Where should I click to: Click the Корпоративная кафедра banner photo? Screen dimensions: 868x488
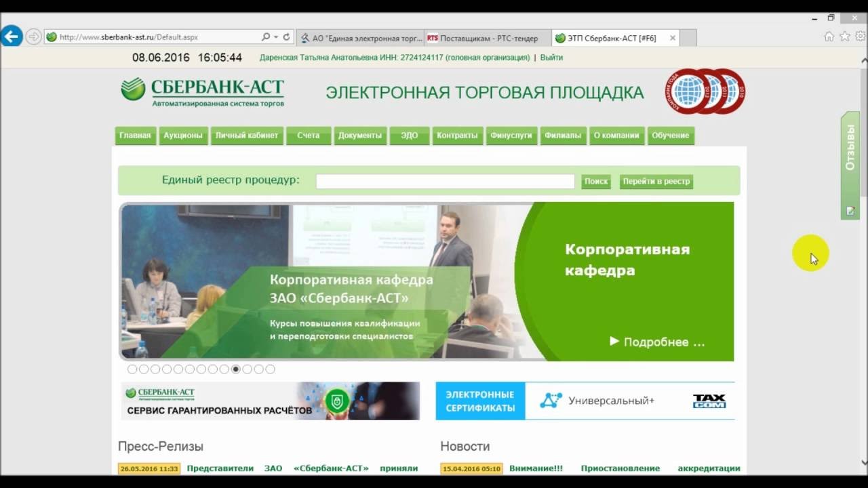(317, 281)
